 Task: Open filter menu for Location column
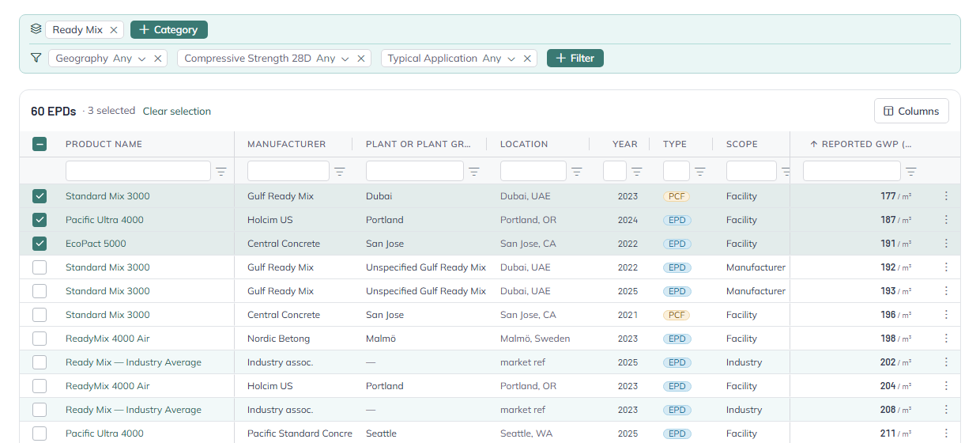click(x=577, y=172)
